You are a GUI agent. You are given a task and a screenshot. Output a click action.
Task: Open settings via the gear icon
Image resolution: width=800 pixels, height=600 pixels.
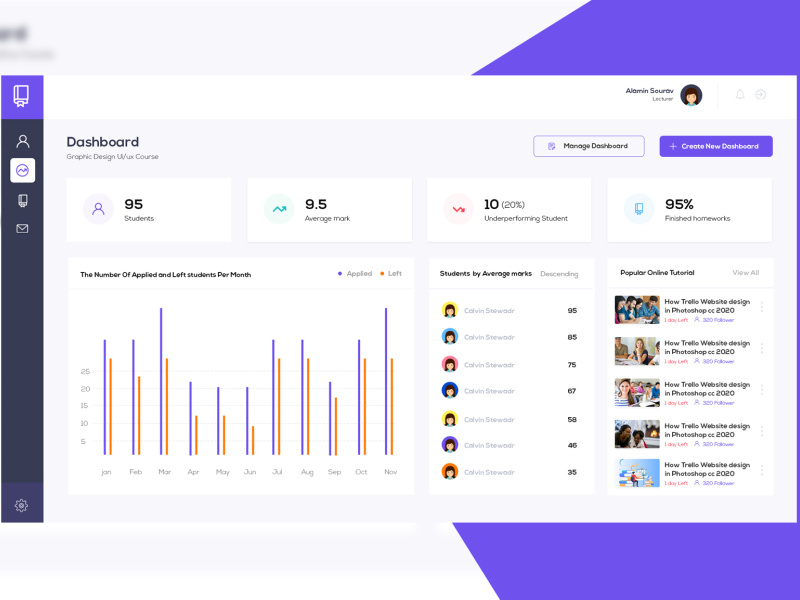pyautogui.click(x=22, y=505)
